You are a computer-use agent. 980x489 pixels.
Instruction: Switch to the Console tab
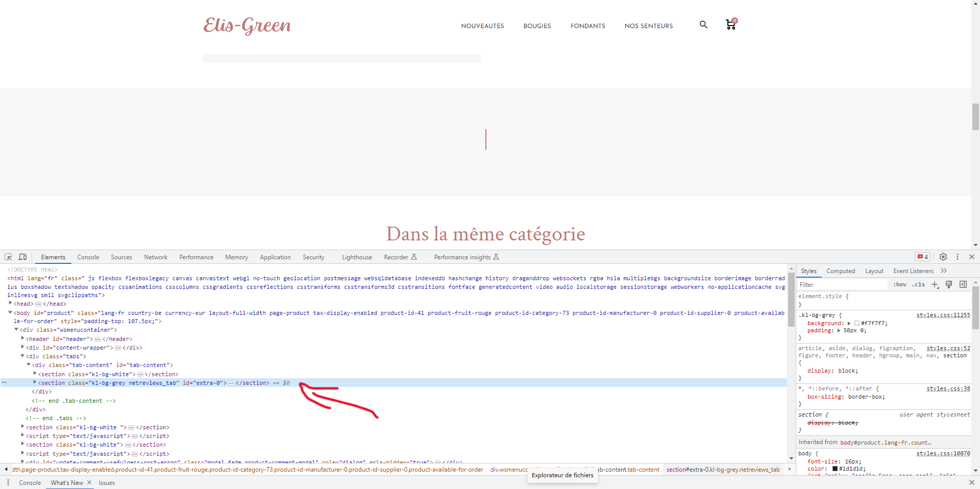pos(88,257)
